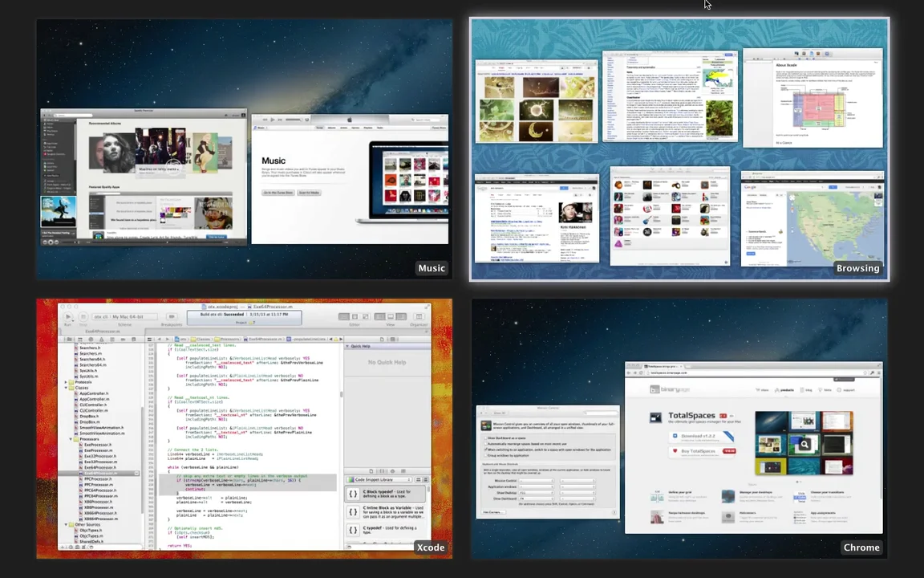
Task: Collapse Other Sources folder in Xcode
Action: (x=66, y=524)
